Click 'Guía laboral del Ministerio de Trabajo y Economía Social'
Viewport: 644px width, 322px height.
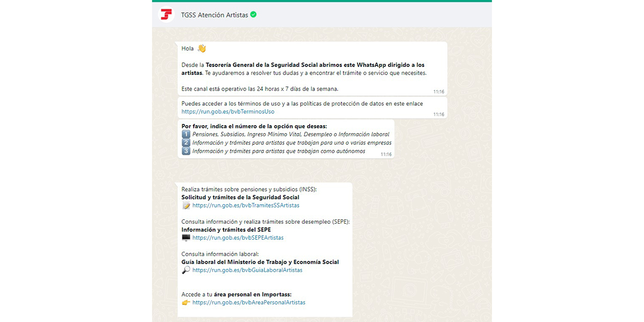[260, 262]
